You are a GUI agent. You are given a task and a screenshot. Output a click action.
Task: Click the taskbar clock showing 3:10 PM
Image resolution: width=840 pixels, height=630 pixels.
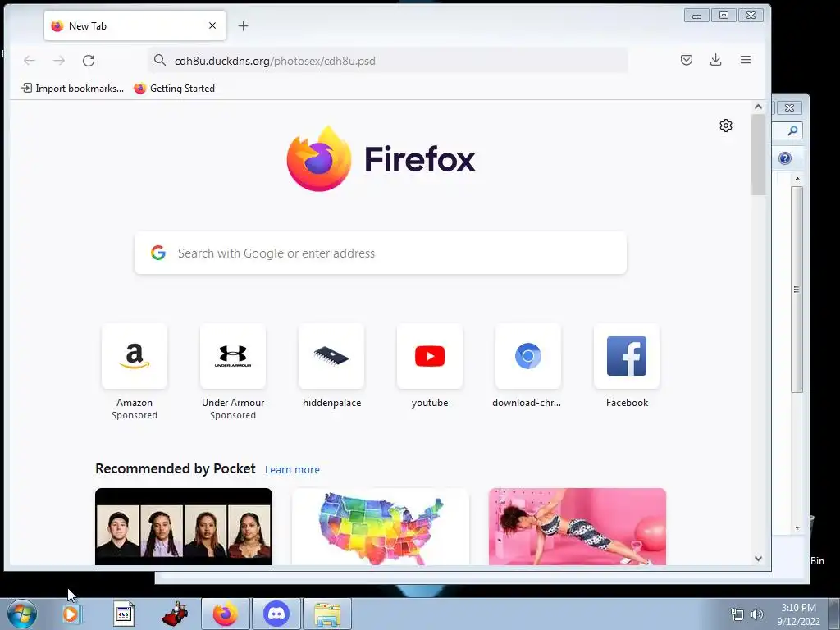coord(798,614)
